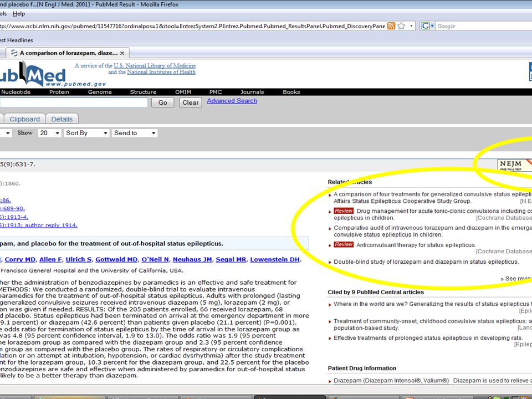Open 'Effective treatments of prolonged status epilepticus' article
The width and height of the screenshot is (532, 399).
pyautogui.click(x=428, y=338)
